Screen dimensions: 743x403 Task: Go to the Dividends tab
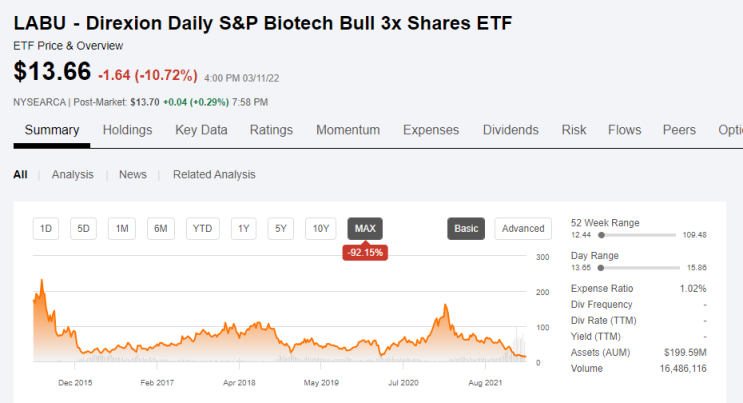tap(511, 130)
